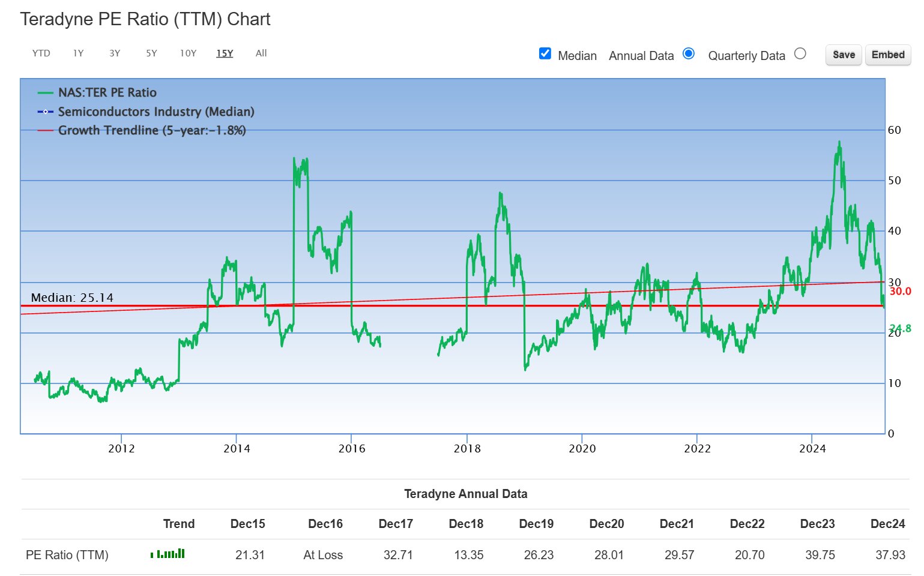
Task: Select the 15Y time range
Action: point(225,53)
